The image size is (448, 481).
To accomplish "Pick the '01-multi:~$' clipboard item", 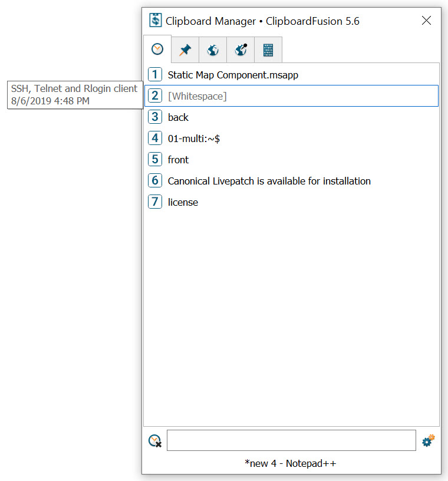I will (x=194, y=139).
